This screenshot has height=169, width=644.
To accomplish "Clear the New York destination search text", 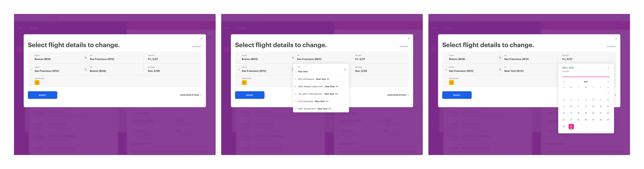I will [345, 70].
